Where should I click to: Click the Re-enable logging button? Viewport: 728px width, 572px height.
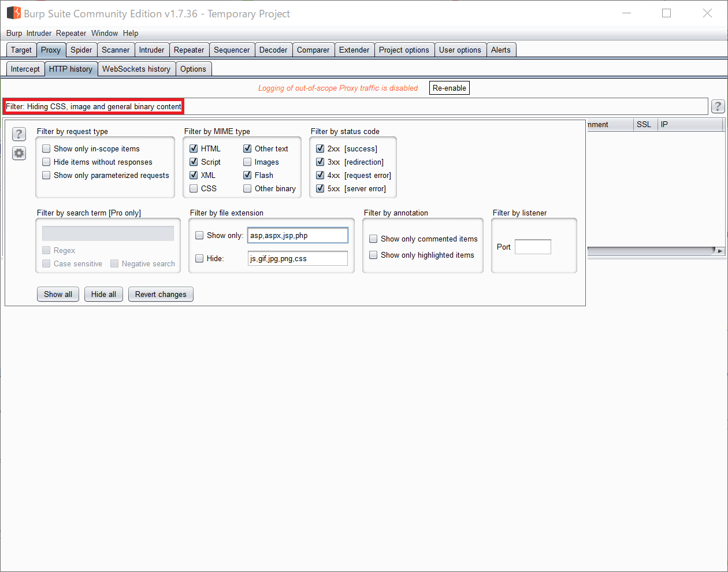[450, 88]
